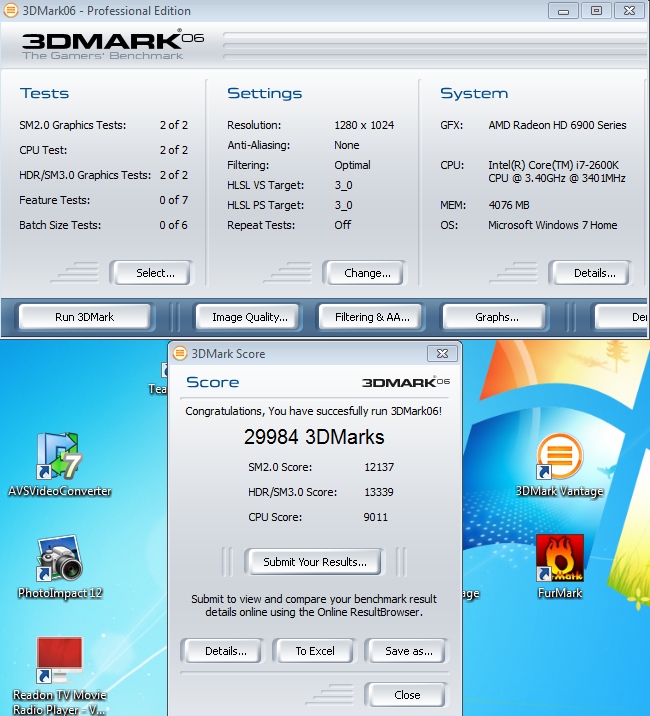Click the SM2.0 Score value 12137

tap(379, 467)
